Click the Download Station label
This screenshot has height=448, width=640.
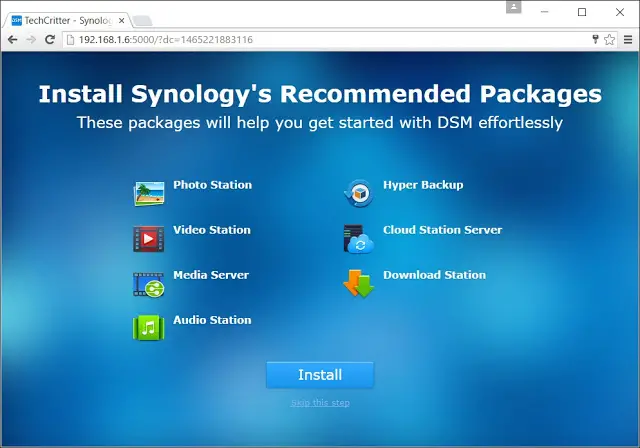[x=434, y=275]
